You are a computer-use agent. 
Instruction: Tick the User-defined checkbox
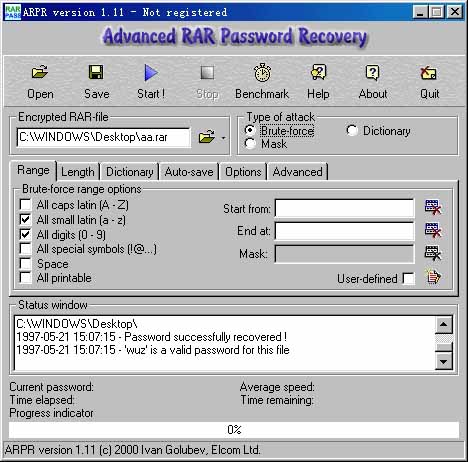pos(408,279)
